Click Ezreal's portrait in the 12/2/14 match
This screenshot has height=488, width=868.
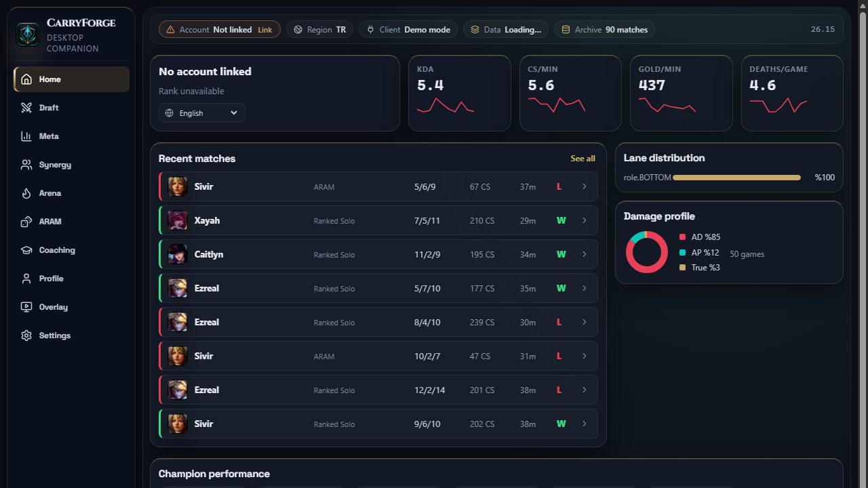[178, 390]
